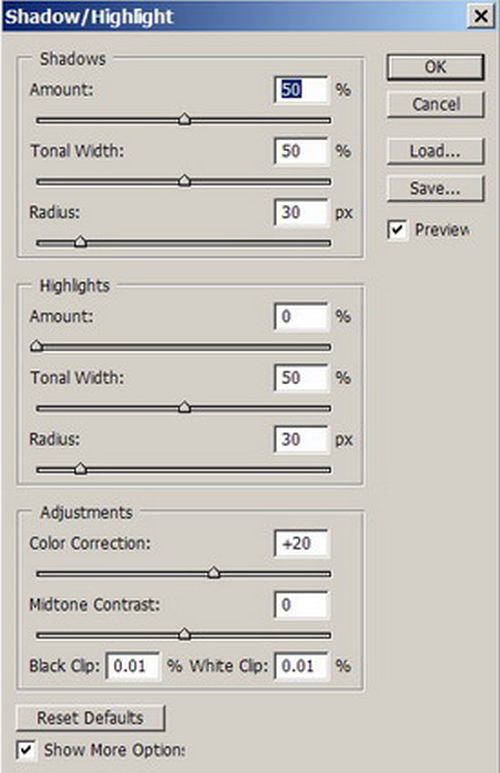
Task: Cancel the Shadow/Highlight dialog
Action: (x=436, y=105)
